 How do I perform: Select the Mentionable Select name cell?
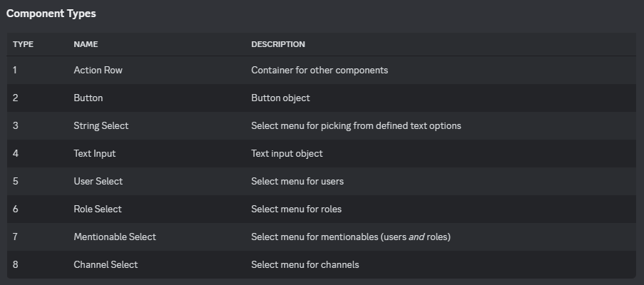(x=115, y=237)
